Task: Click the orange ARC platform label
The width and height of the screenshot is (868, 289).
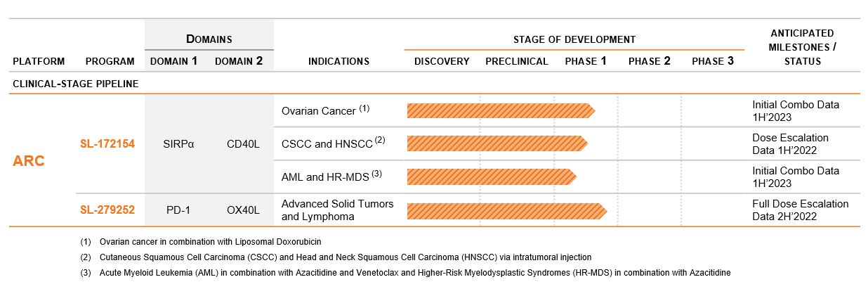Action: tap(29, 161)
